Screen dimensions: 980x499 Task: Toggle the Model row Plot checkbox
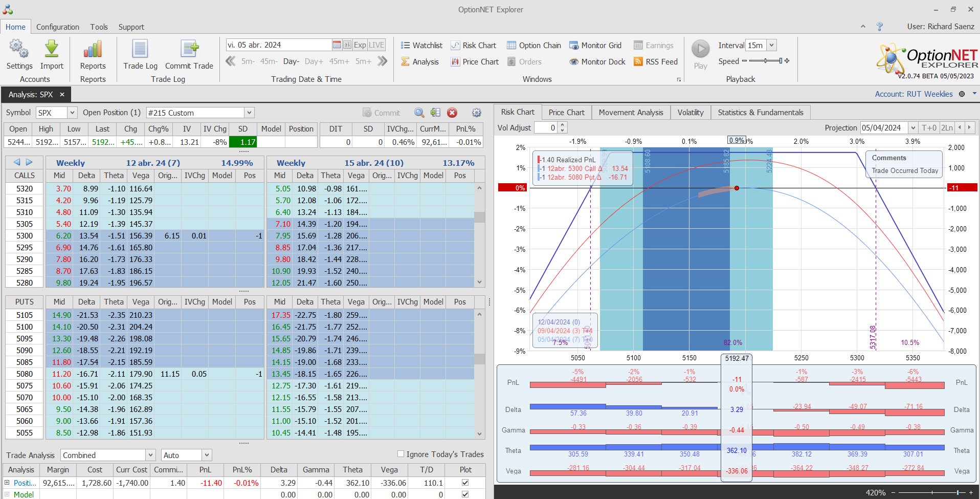click(x=465, y=494)
